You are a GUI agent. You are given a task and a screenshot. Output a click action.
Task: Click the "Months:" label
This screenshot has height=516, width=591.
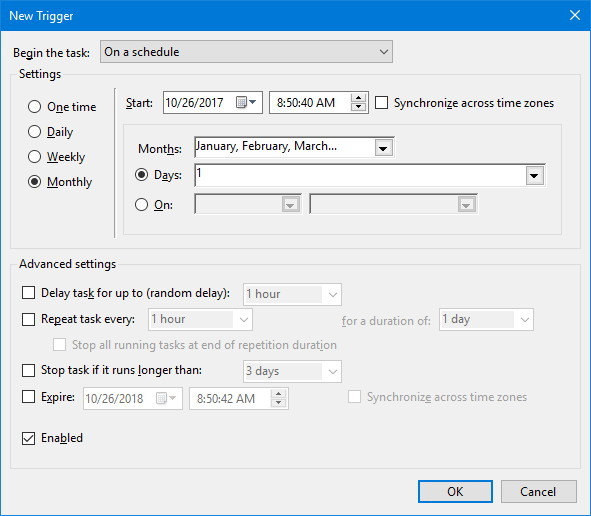pos(160,149)
